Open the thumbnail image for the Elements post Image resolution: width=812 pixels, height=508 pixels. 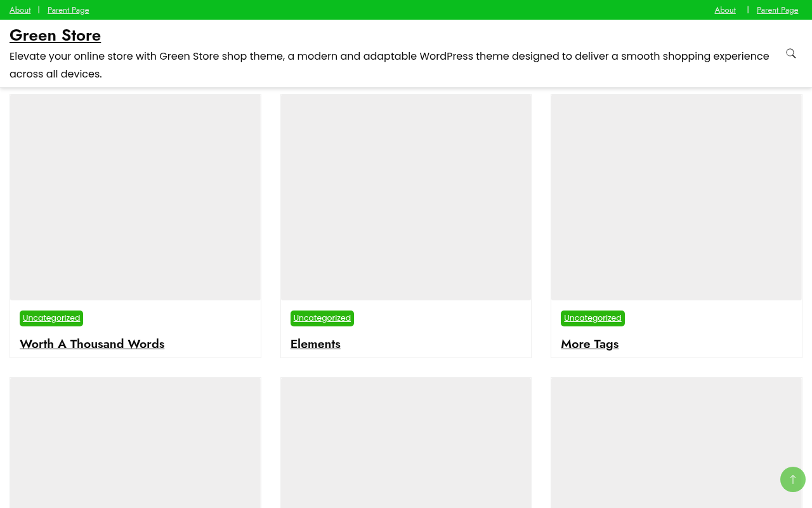coord(406,197)
